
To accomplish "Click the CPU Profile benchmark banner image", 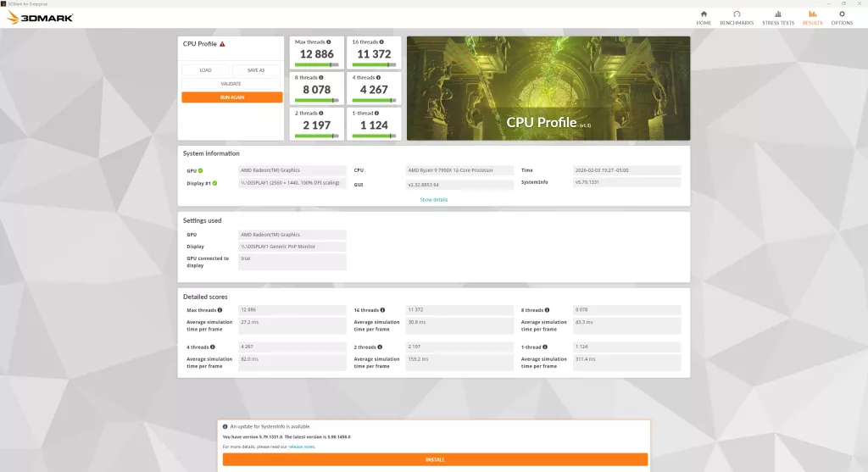I will [548, 88].
